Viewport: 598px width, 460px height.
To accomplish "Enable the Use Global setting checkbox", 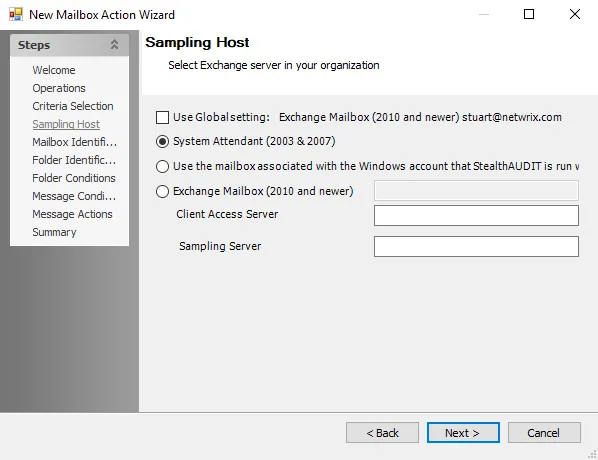I will click(162, 117).
